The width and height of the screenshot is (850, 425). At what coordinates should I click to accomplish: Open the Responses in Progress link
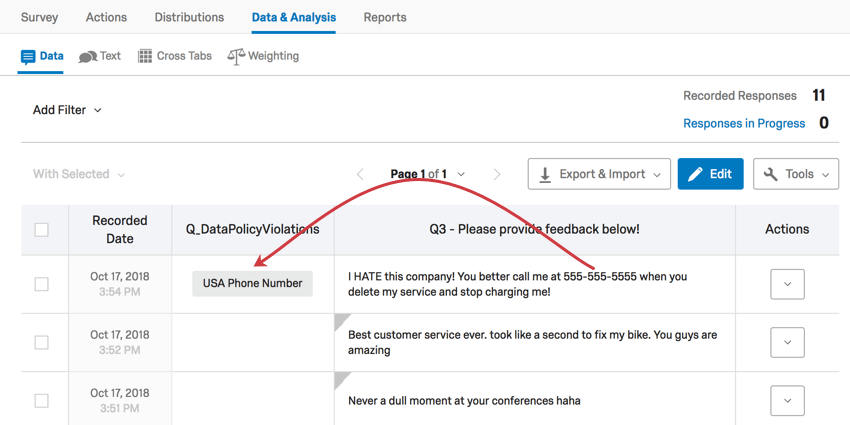(743, 123)
